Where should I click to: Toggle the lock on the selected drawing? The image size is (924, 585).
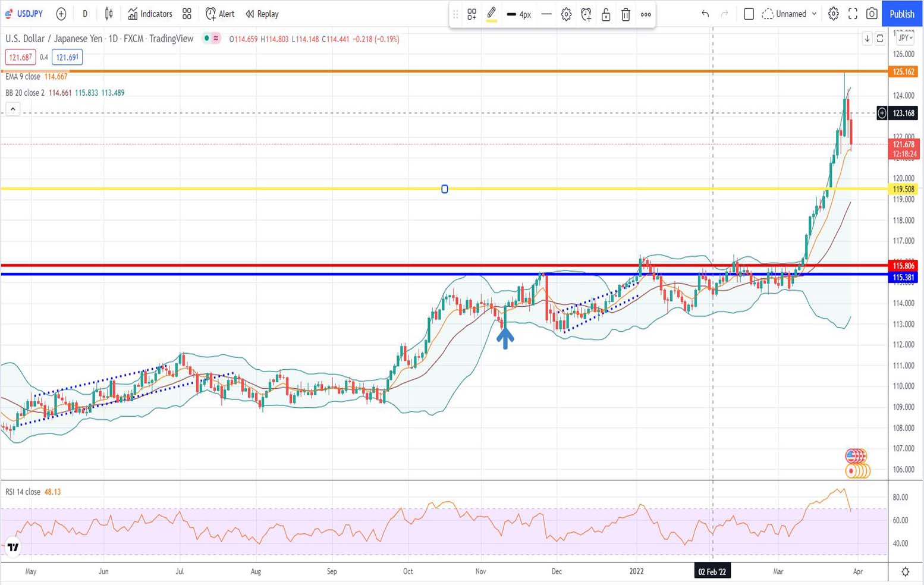606,14
